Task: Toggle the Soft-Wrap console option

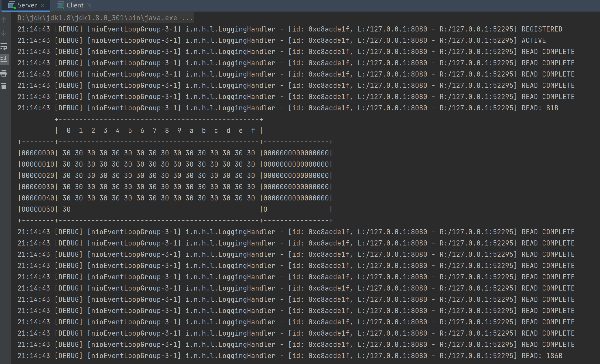Action: pos(4,47)
